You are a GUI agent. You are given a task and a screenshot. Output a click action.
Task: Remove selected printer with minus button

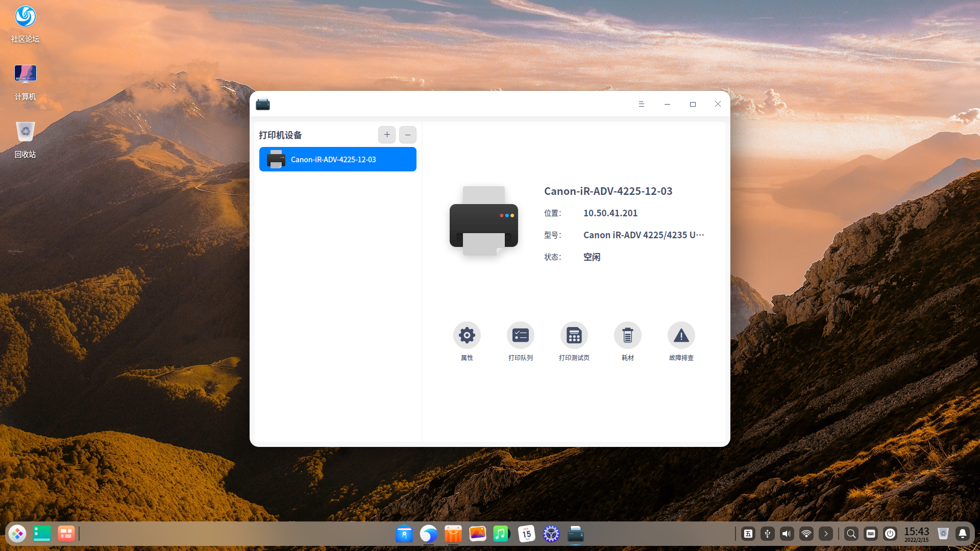407,135
